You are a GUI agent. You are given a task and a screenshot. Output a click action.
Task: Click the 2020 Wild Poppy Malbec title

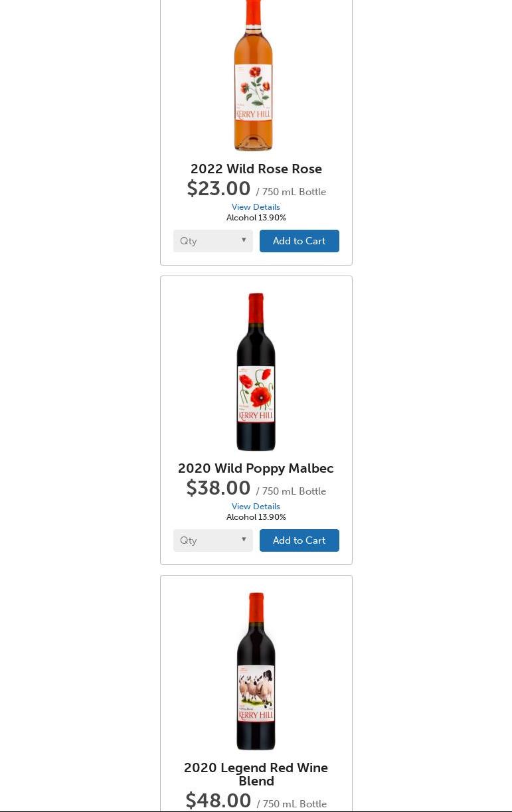click(x=256, y=468)
